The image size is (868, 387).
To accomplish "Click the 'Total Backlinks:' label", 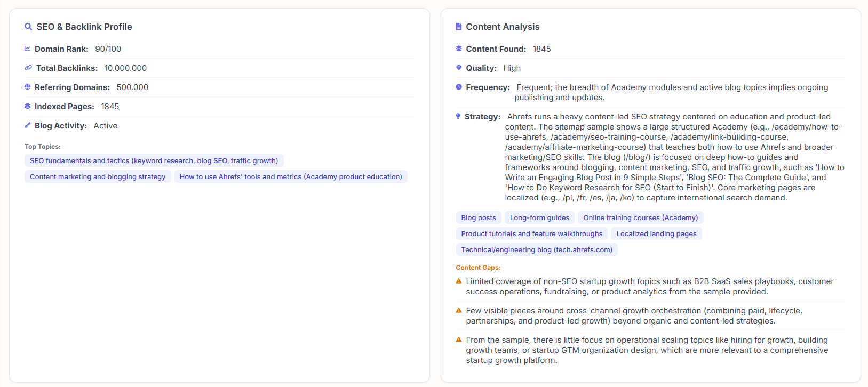I will (x=67, y=68).
